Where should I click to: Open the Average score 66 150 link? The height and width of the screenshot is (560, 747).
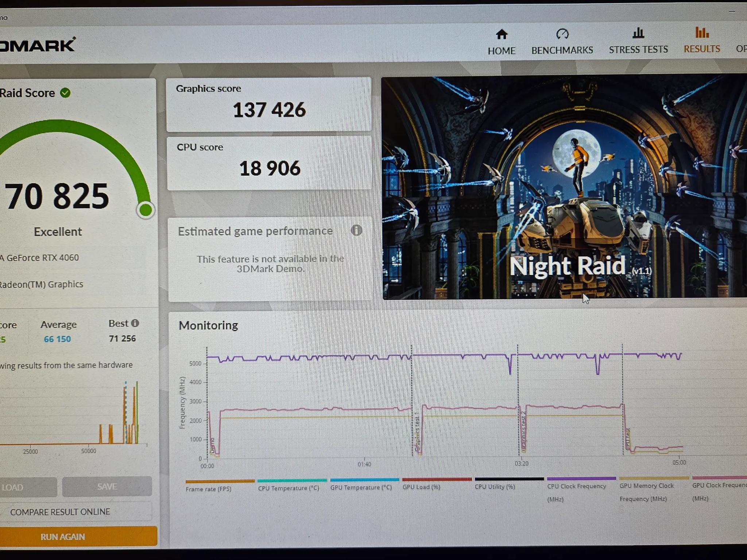click(x=57, y=339)
